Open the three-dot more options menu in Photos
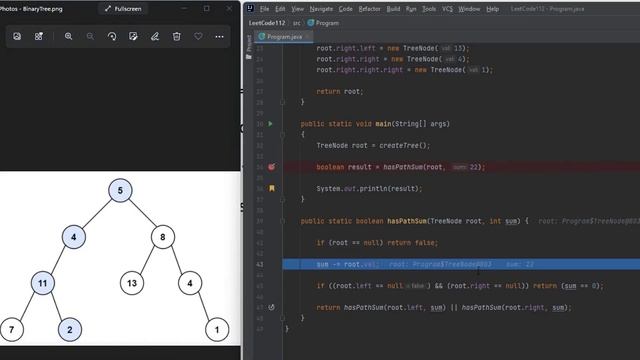 point(219,36)
